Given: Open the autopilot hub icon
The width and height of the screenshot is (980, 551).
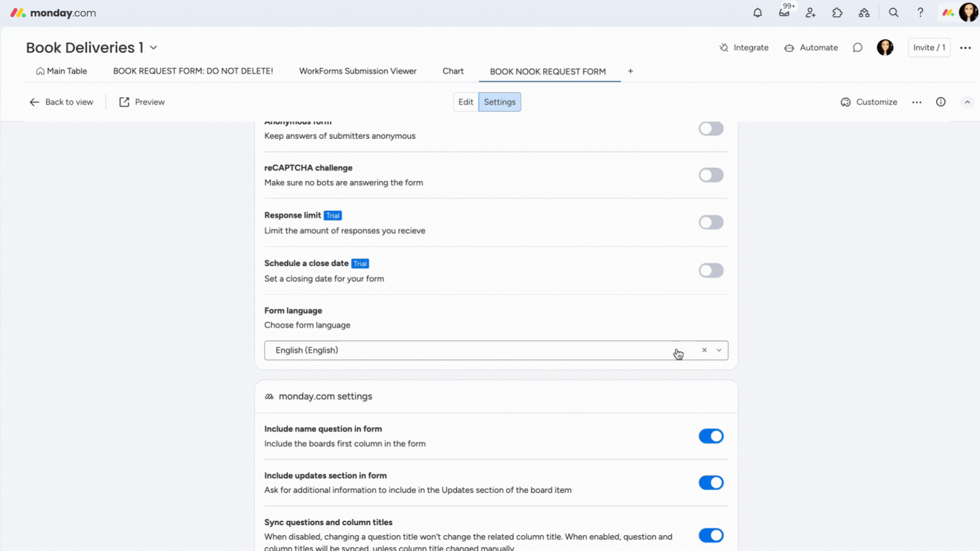Looking at the screenshot, I should (864, 13).
